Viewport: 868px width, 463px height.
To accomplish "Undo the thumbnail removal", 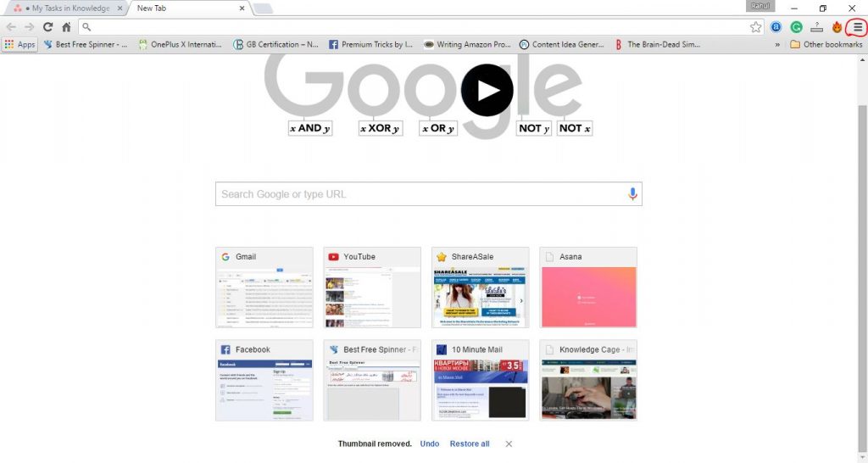I will click(x=430, y=443).
